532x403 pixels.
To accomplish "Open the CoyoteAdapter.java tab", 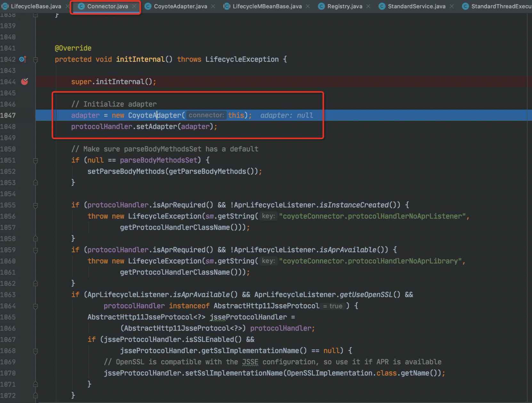I will [180, 6].
